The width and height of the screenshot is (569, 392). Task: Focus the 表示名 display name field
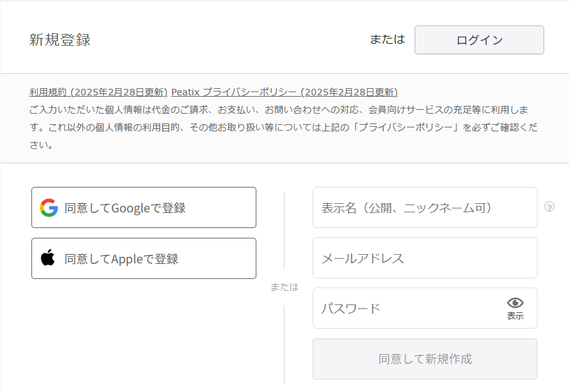pos(425,207)
